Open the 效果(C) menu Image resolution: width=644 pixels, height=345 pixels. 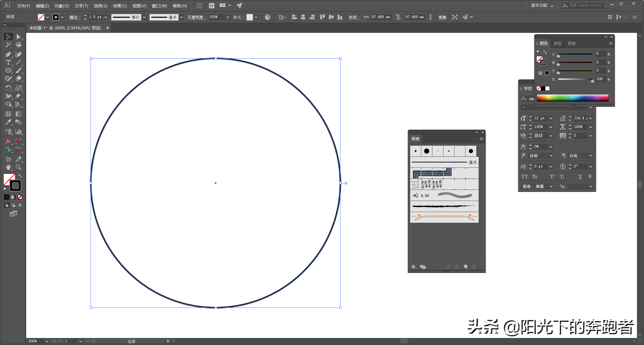(x=119, y=6)
